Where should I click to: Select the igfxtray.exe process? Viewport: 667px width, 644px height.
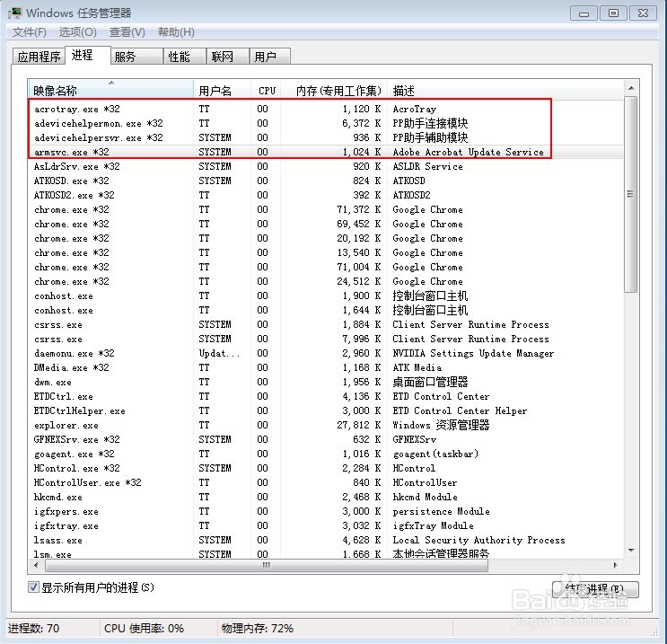(x=325, y=526)
